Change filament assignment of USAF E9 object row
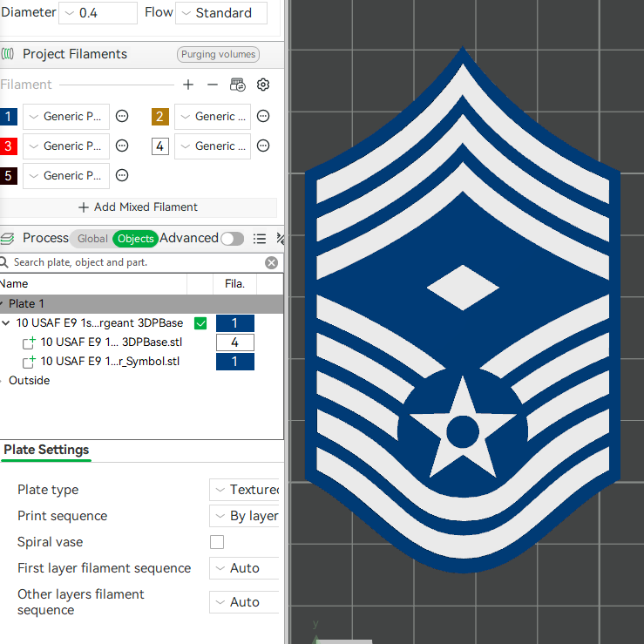The height and width of the screenshot is (644, 644). [x=235, y=323]
